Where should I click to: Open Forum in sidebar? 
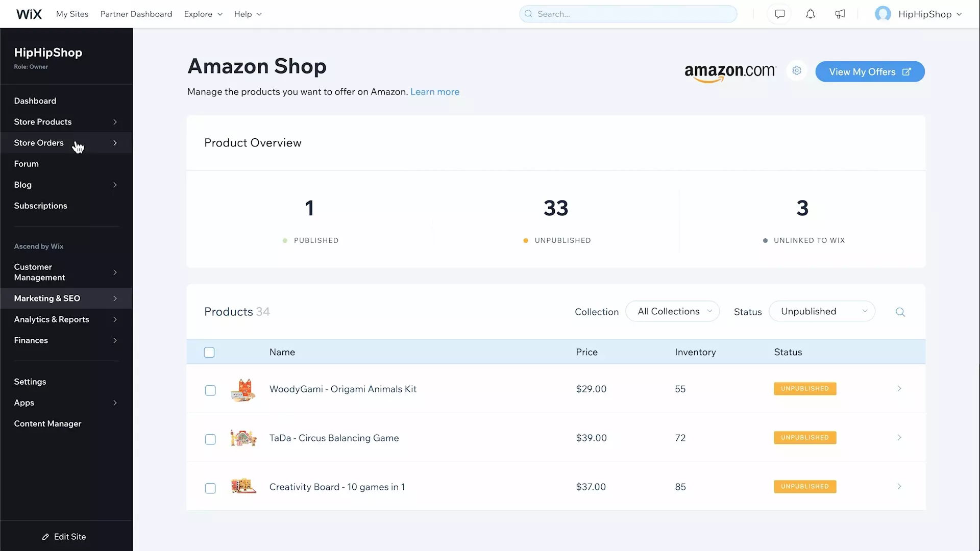click(x=27, y=164)
